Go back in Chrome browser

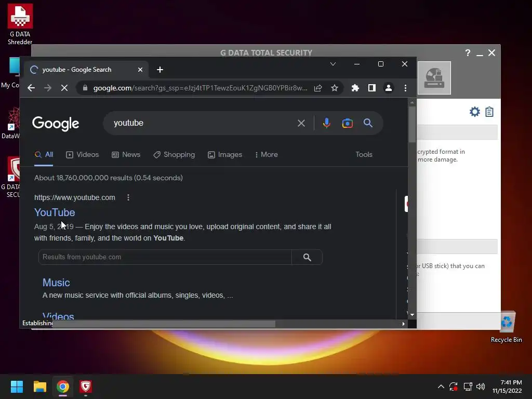pyautogui.click(x=31, y=88)
